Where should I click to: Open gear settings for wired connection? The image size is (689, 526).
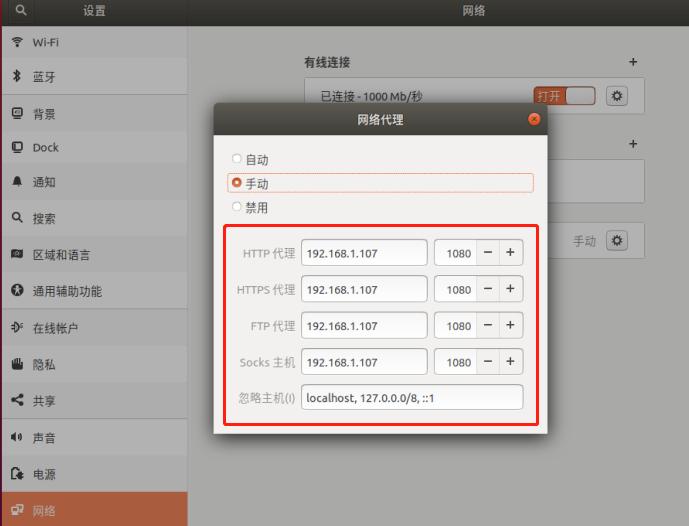click(616, 96)
